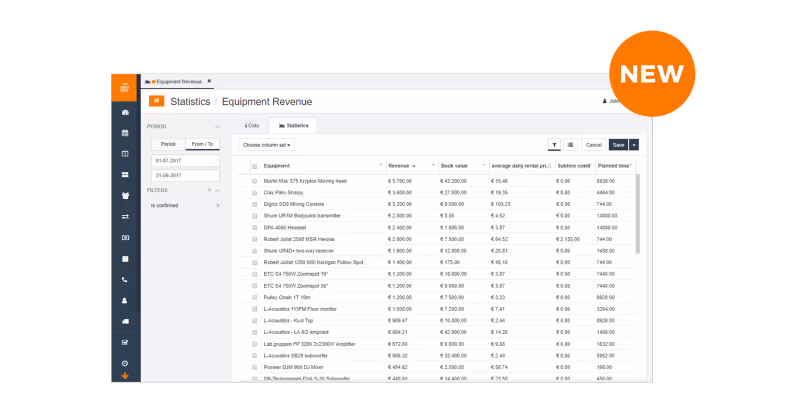
Task: Click the orange Rentman logo
Action: pos(124,88)
